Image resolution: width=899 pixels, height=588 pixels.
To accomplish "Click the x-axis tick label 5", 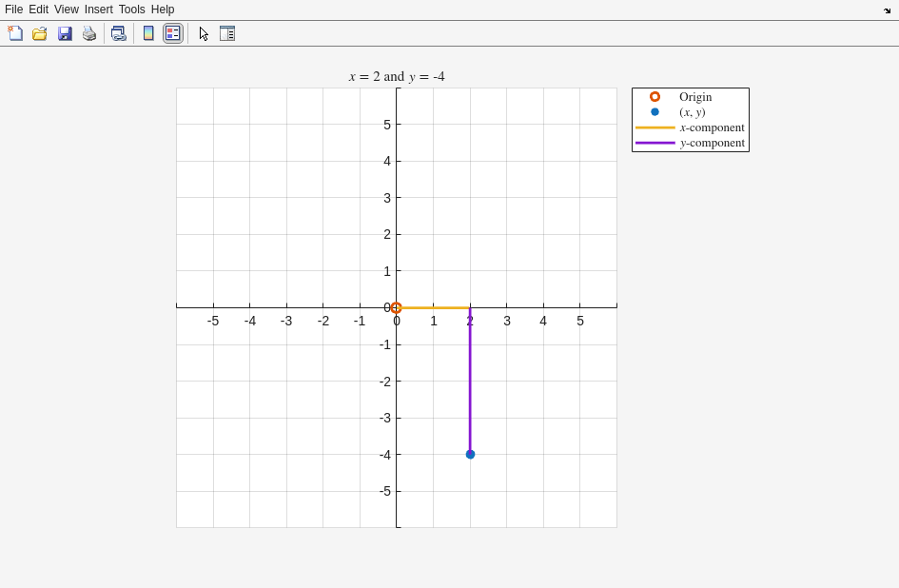I will pos(580,322).
